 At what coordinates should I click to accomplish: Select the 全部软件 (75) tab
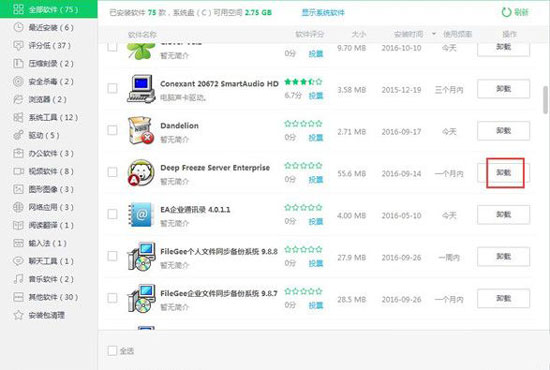(49, 9)
